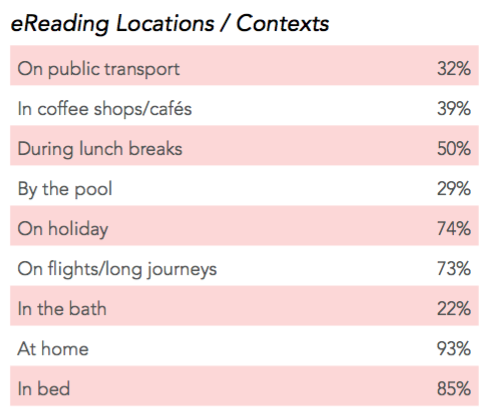The image size is (489, 417).
Task: Click the 93% value for at home
Action: point(454,348)
